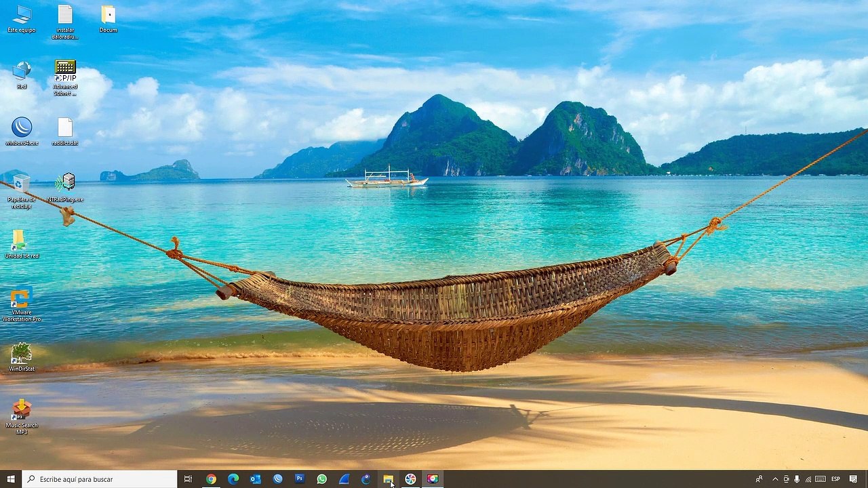Expand hidden system tray icons
Screen dimensions: 868x488
[x=775, y=479]
